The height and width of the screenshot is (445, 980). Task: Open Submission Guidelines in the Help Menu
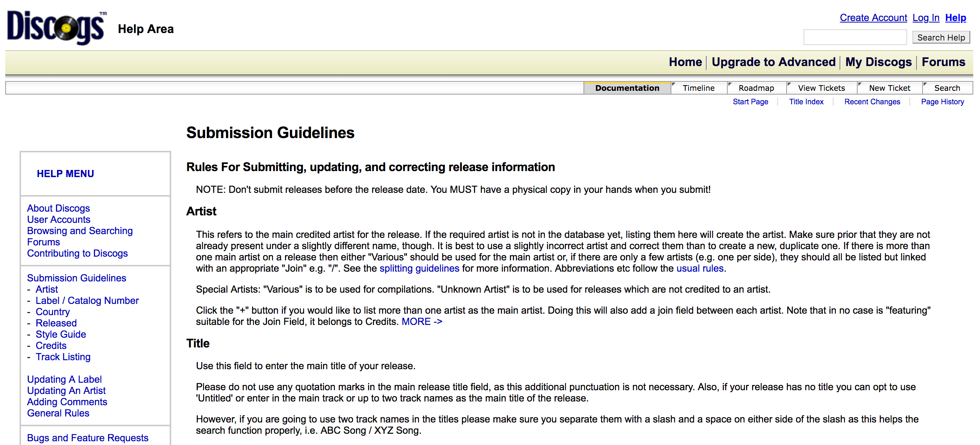pyautogui.click(x=77, y=278)
